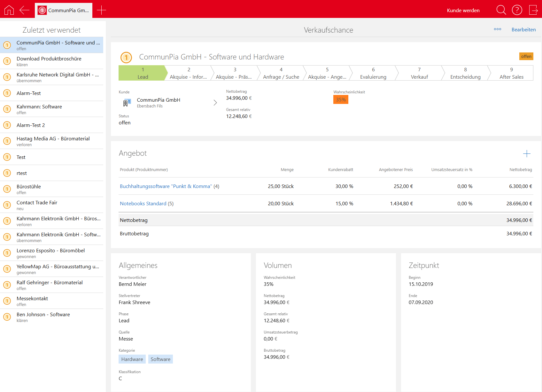Click the back arrow icon
Image resolution: width=542 pixels, height=392 pixels.
25,10
